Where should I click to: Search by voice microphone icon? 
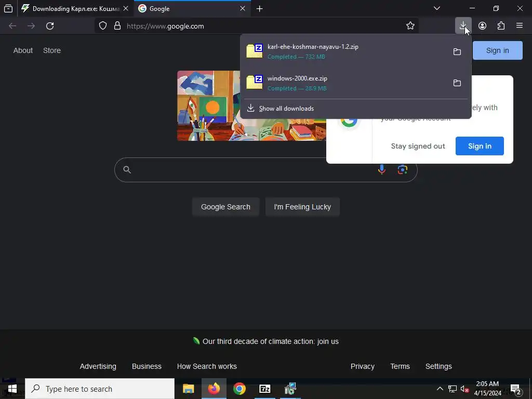coord(382,170)
